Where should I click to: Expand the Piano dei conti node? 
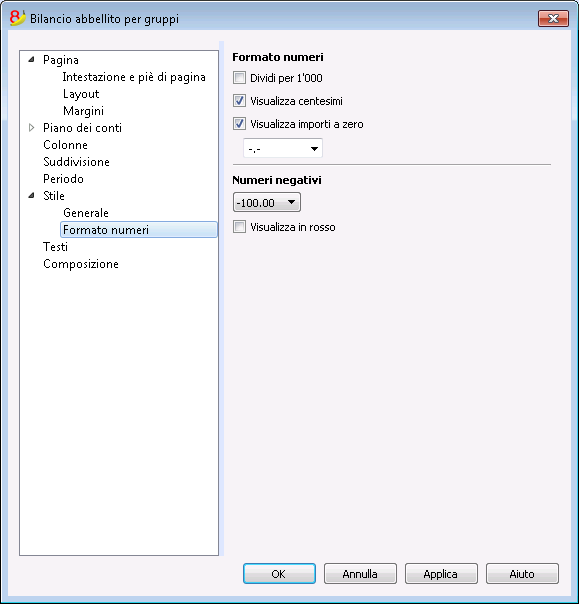(32, 128)
